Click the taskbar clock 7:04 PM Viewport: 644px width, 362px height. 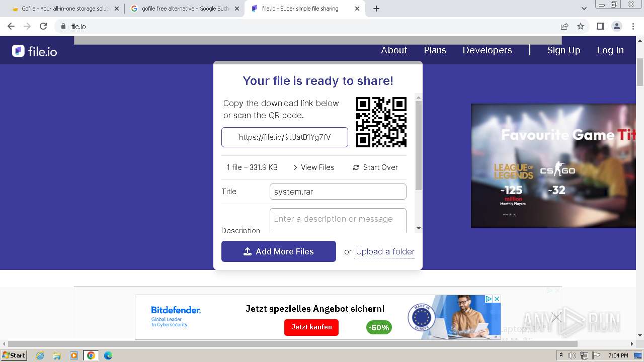618,355
